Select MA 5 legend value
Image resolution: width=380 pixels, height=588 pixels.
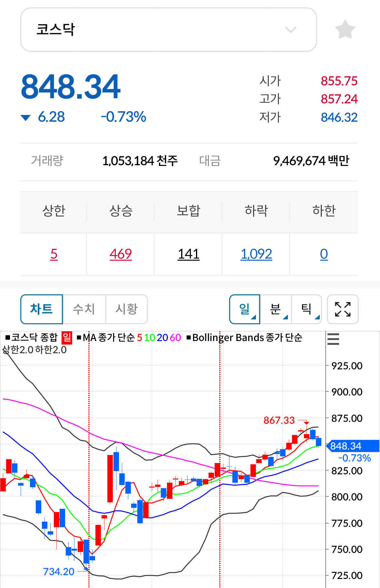tap(140, 337)
